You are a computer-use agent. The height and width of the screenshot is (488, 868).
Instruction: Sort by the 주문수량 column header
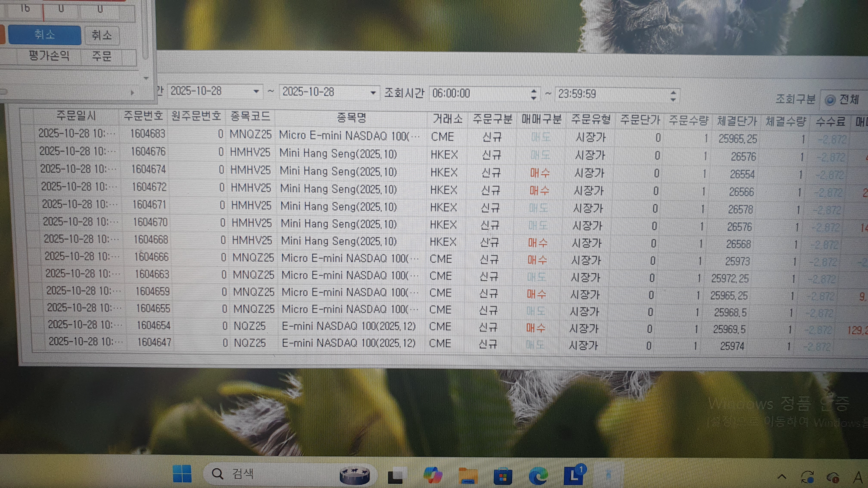(x=689, y=120)
